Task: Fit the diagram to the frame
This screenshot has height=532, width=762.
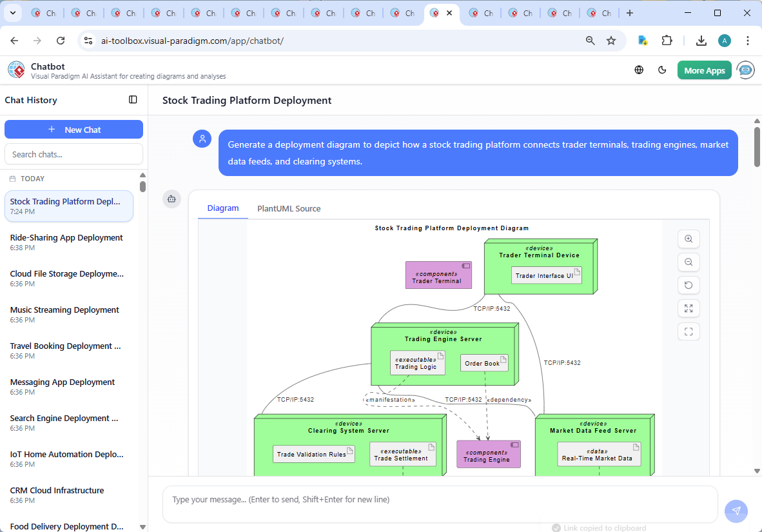Action: [x=689, y=331]
